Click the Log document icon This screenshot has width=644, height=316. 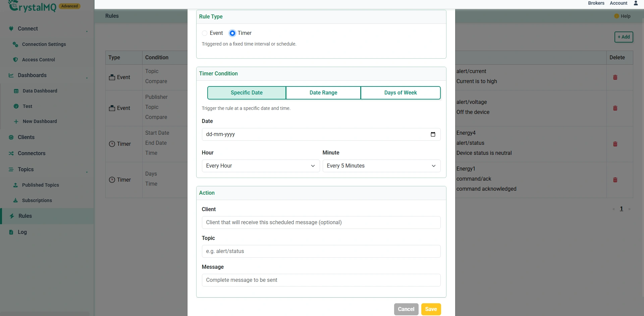click(x=11, y=232)
